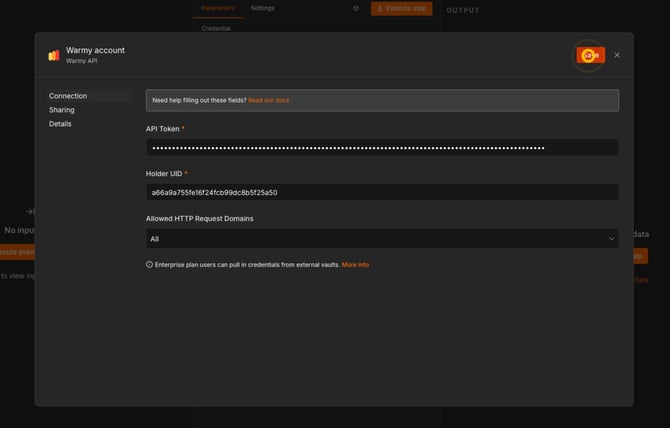Click the Warmy API subtitle text
This screenshot has width=670, height=428.
click(81, 61)
